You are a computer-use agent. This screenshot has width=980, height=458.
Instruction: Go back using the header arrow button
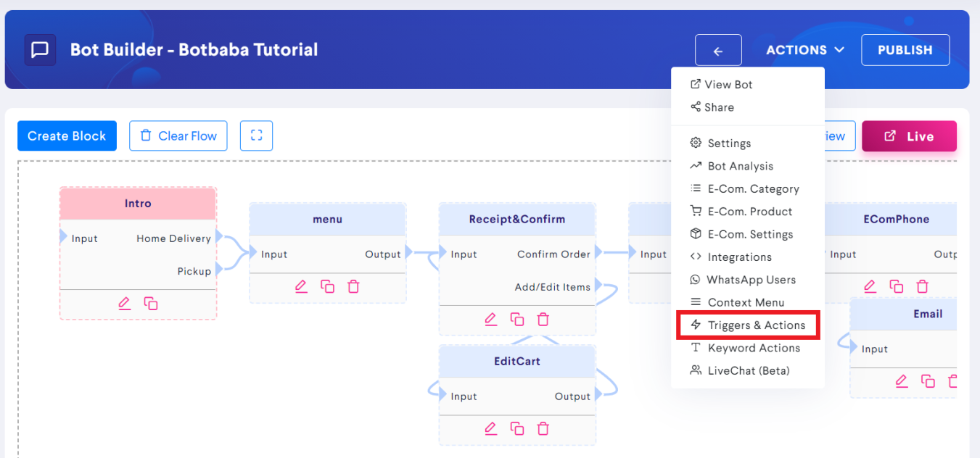[717, 49]
